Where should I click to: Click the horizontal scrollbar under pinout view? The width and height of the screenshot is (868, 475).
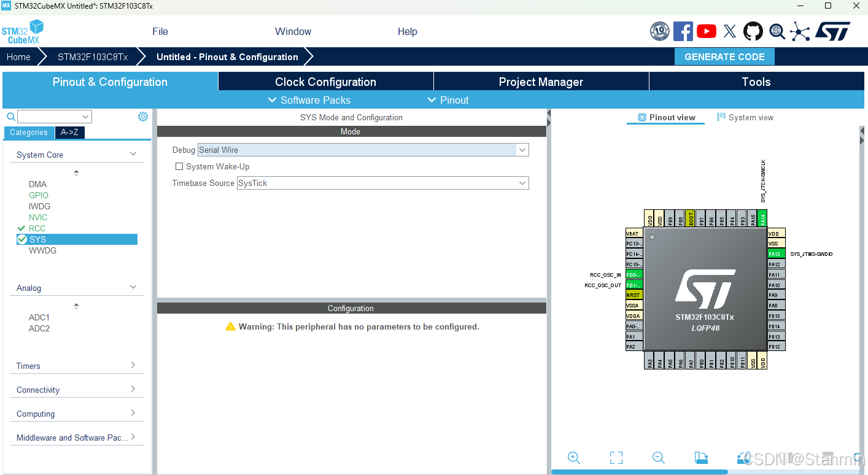coord(639,472)
